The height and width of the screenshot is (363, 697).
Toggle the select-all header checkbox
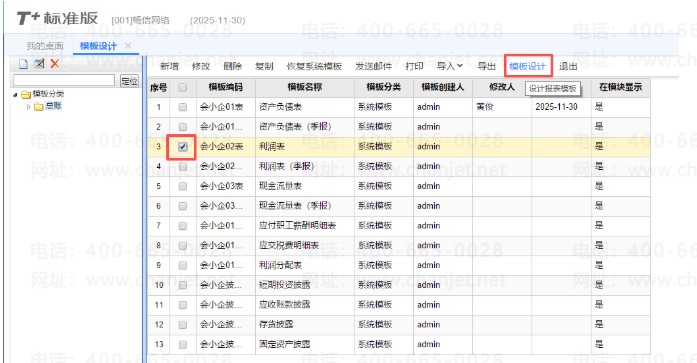(x=183, y=88)
